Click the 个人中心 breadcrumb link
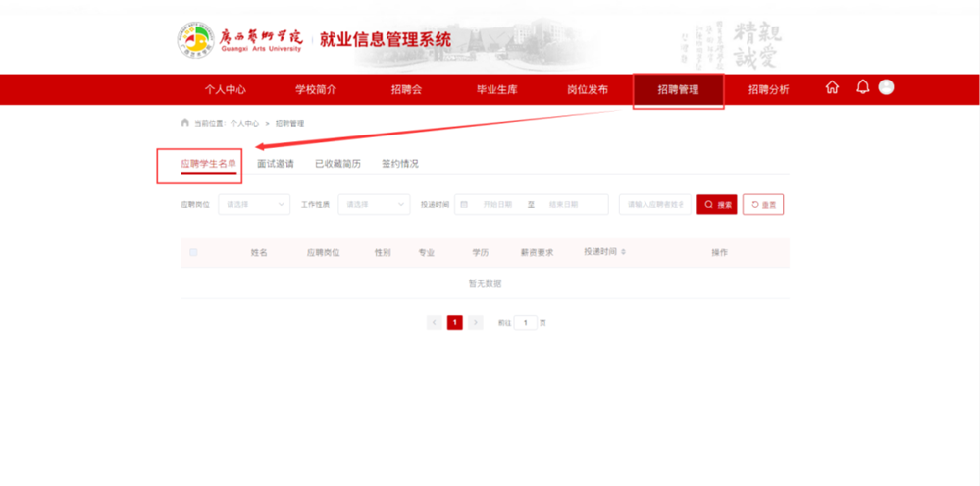The image size is (980, 486). pos(244,124)
